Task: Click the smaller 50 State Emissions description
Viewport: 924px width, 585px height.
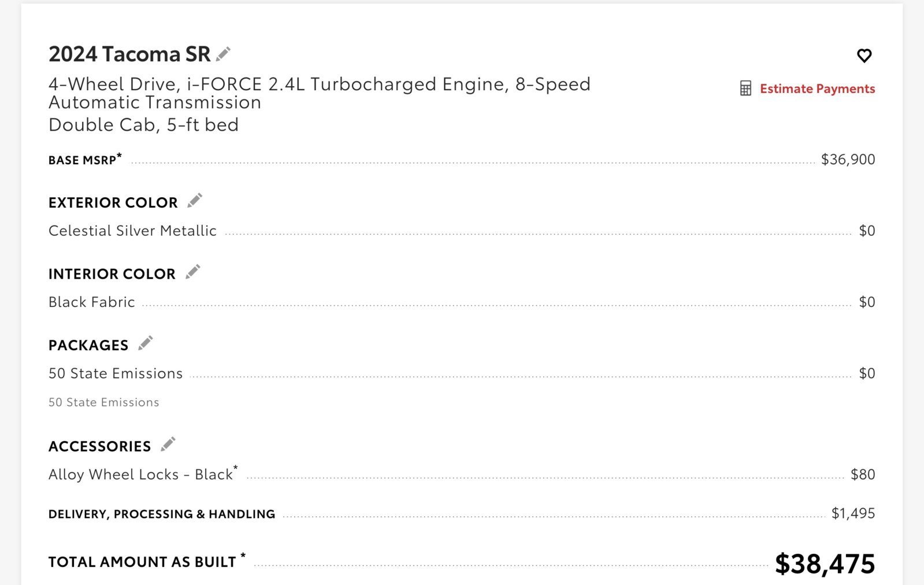Action: coord(104,402)
